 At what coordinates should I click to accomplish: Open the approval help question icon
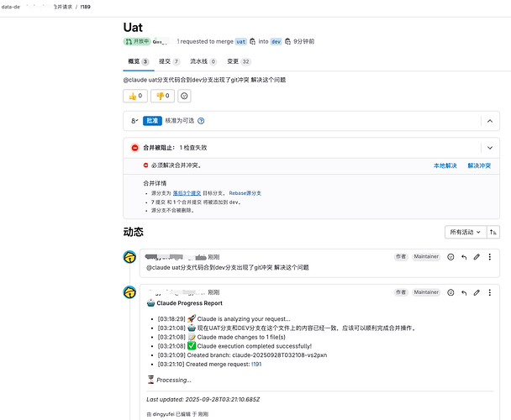(x=201, y=121)
